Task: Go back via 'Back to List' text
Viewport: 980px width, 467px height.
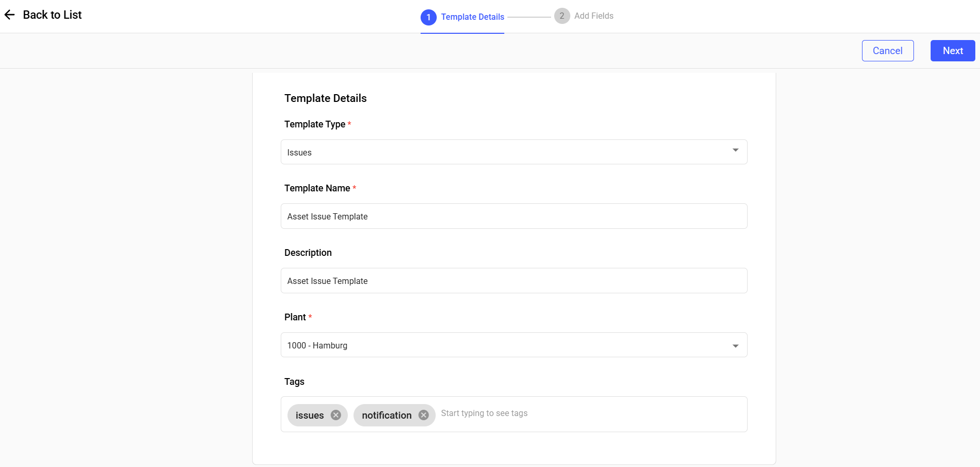Action: coord(52,15)
